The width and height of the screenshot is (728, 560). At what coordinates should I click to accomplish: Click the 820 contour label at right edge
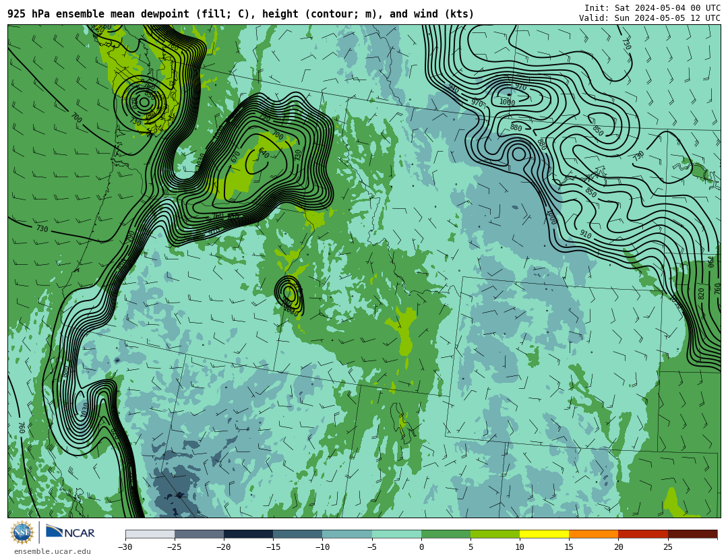[701, 293]
